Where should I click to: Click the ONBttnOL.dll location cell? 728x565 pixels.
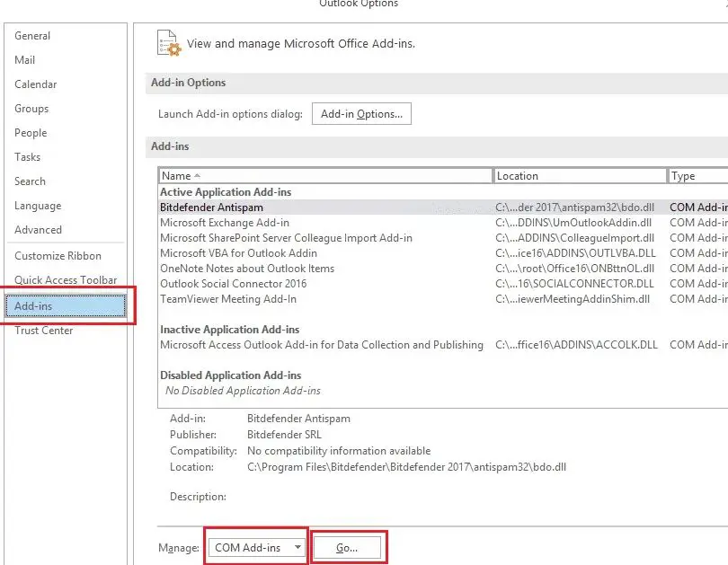tap(575, 269)
